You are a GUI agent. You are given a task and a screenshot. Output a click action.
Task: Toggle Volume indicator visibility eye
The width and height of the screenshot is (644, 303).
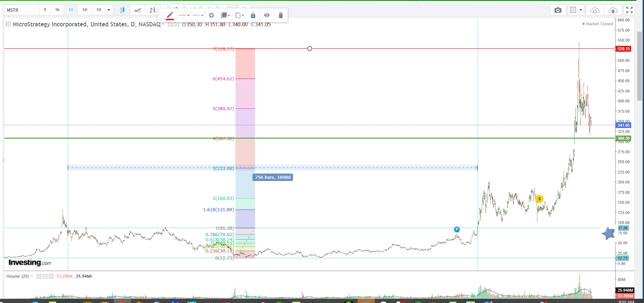[x=39, y=276]
